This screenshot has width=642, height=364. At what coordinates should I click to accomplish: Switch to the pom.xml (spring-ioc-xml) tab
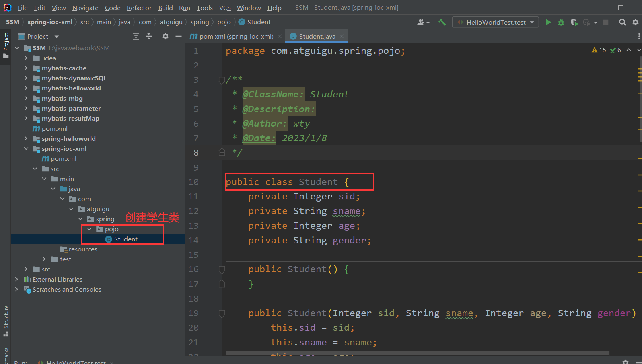point(236,36)
